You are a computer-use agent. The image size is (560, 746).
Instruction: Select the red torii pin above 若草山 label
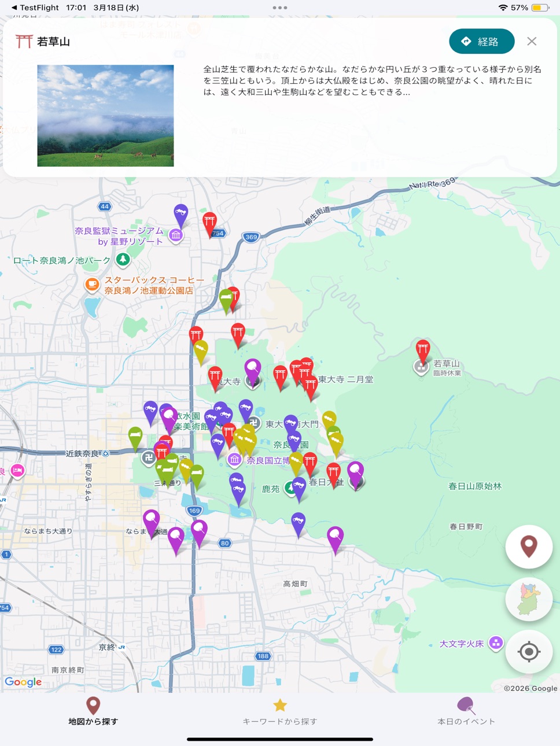pyautogui.click(x=423, y=352)
